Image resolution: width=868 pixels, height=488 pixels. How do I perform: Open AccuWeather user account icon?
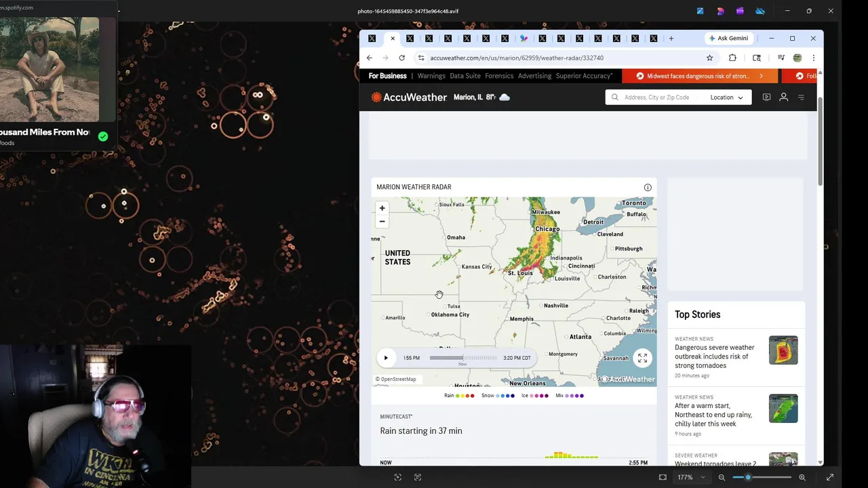(783, 97)
